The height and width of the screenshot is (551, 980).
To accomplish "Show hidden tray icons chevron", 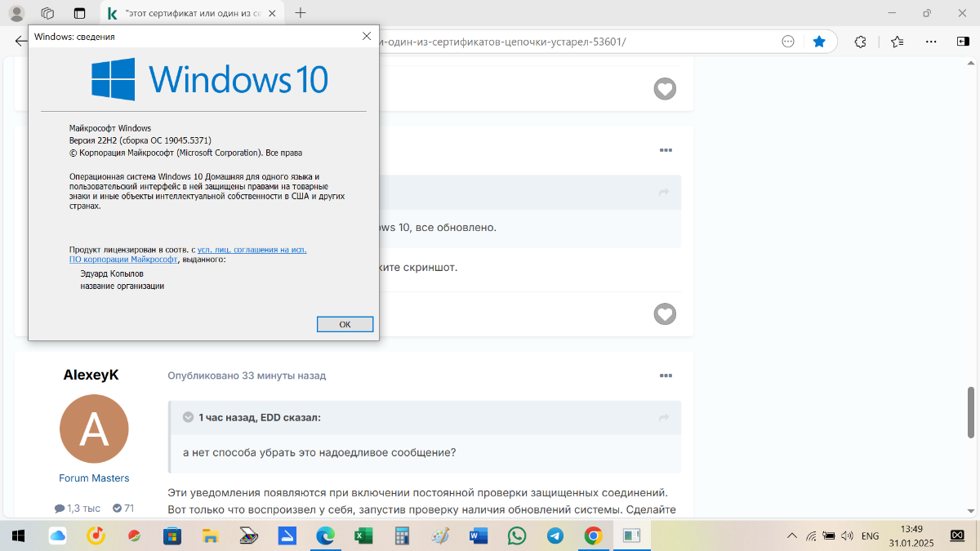I will tap(791, 536).
